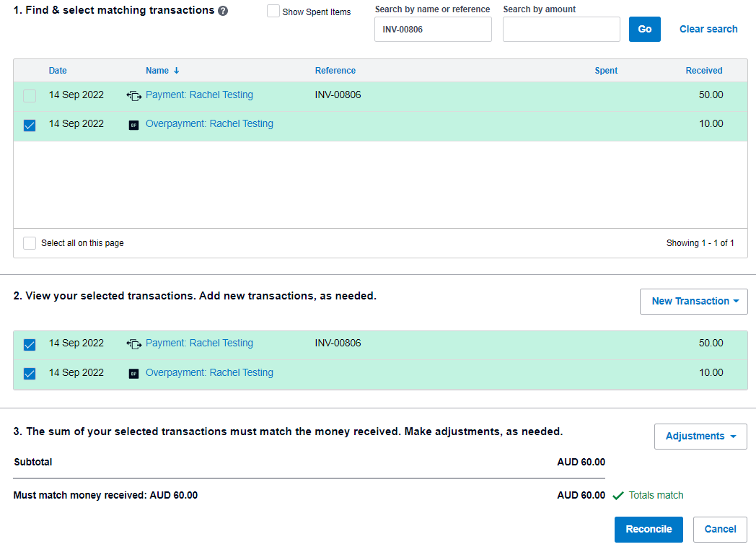Sort by the Name column arrow
Screen dimensions: 756x552
coord(176,71)
